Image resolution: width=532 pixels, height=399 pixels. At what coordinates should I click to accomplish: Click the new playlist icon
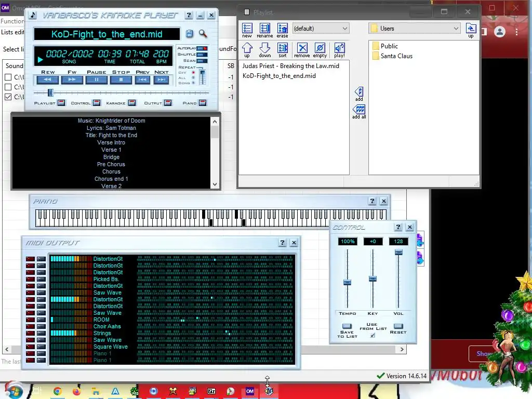tap(247, 30)
